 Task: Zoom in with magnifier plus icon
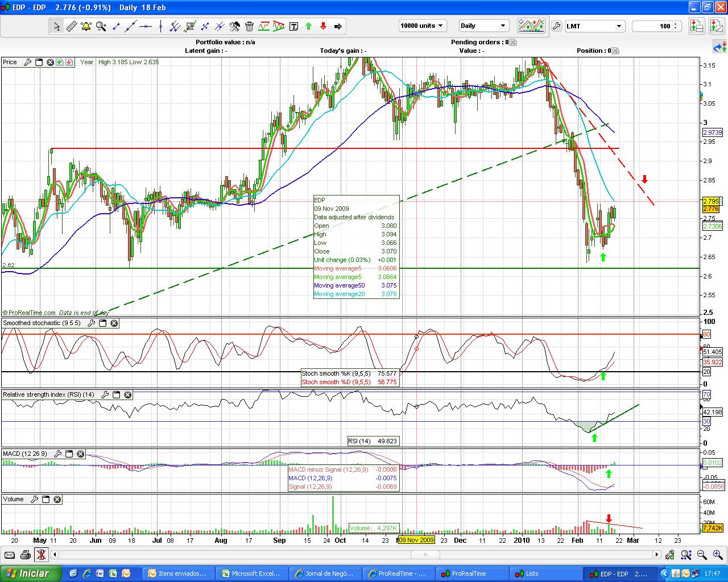pyautogui.click(x=717, y=555)
